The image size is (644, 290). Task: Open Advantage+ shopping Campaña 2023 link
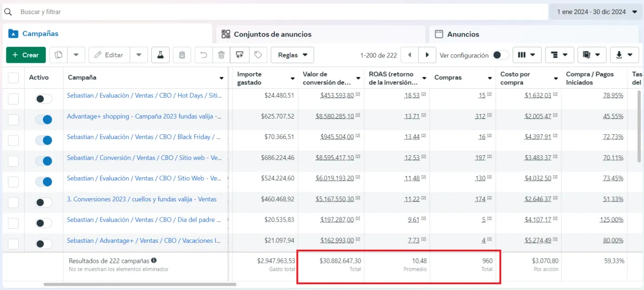coord(144,116)
